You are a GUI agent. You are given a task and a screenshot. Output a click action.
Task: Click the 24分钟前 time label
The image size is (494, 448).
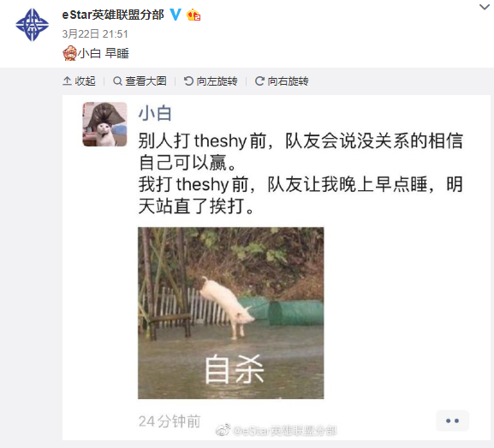coord(170,421)
